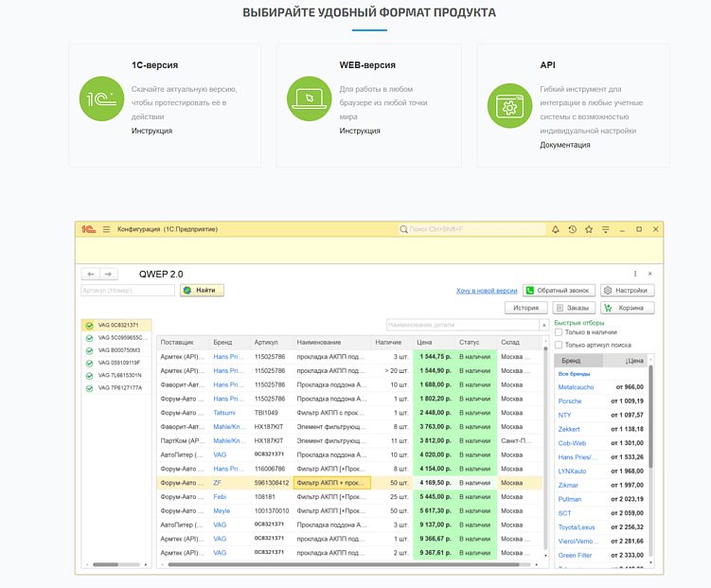Viewport: 711px width, 588px height.
Task: Open history clock icon in title bar
Action: (x=572, y=229)
